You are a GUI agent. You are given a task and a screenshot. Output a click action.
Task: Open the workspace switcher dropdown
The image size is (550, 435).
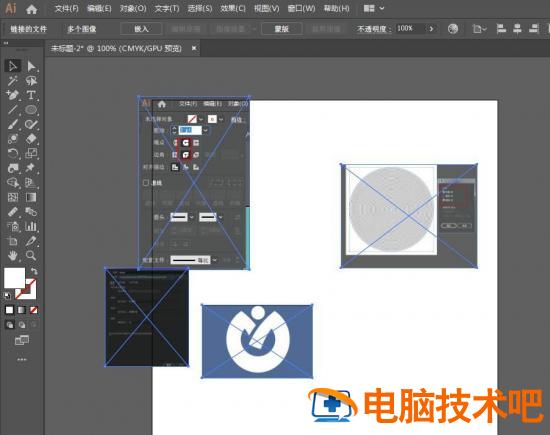pyautogui.click(x=374, y=8)
